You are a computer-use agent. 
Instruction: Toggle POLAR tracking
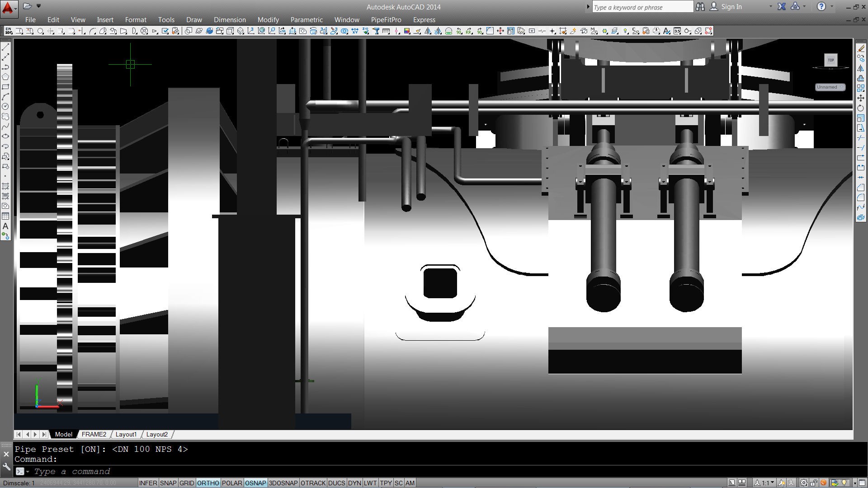click(232, 483)
